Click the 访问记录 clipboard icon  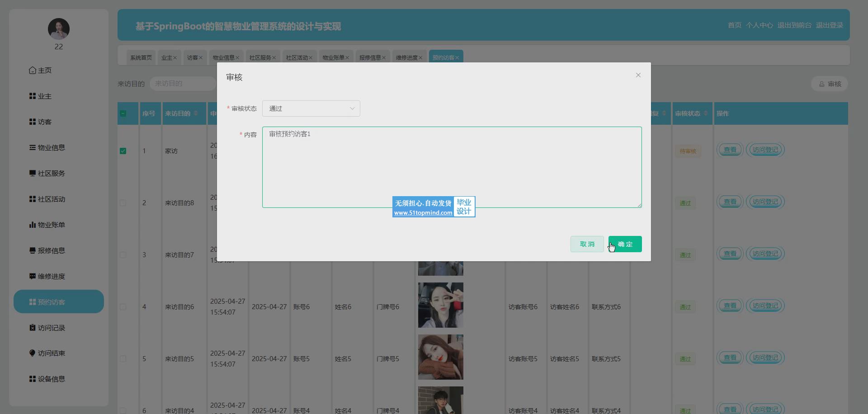[x=33, y=328]
